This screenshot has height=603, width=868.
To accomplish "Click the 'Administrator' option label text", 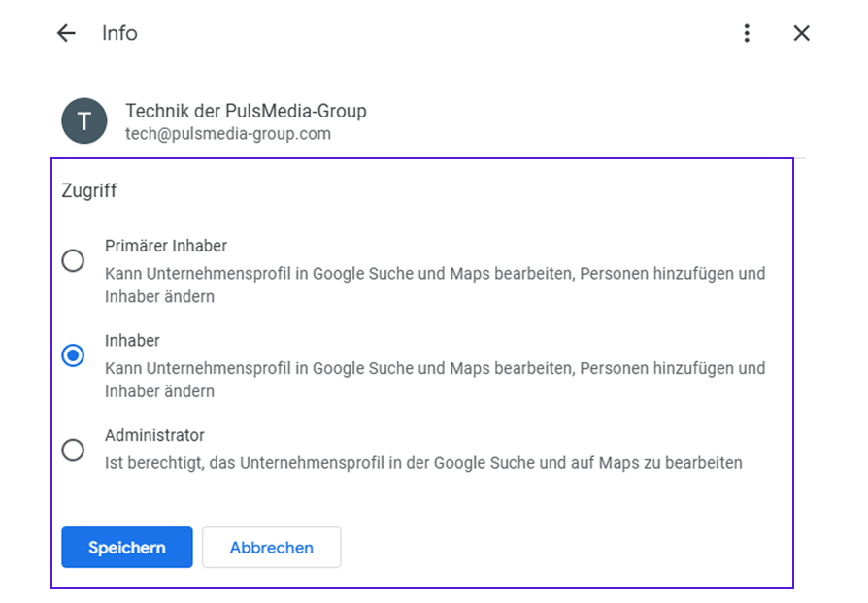I will click(154, 436).
